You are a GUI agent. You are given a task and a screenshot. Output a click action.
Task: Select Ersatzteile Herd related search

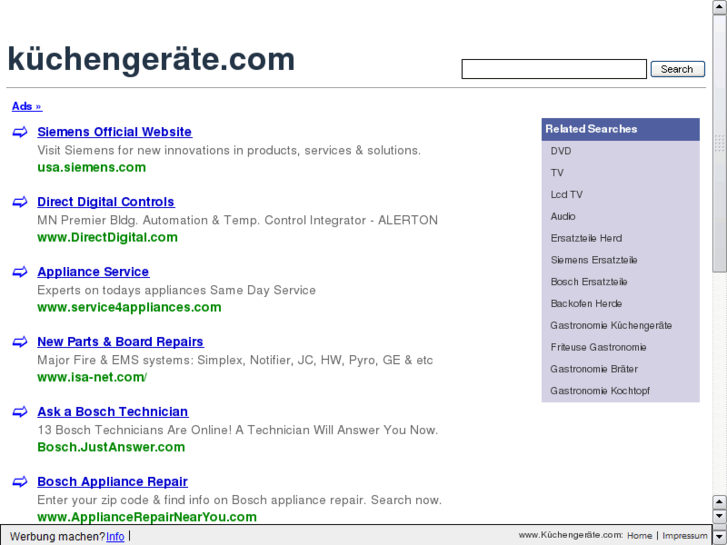click(587, 238)
